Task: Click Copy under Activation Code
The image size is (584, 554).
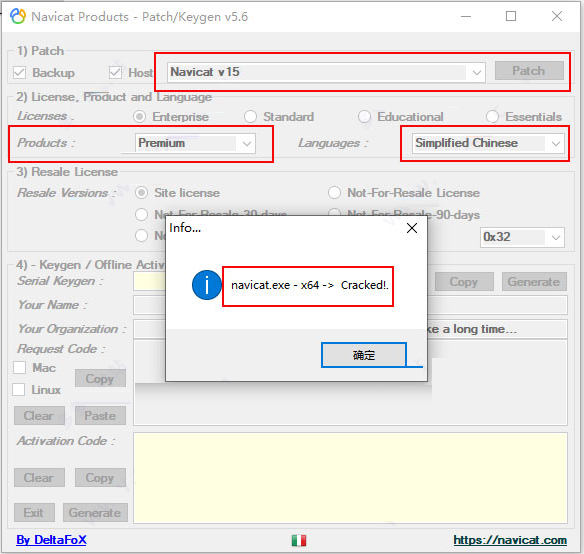Action: [100, 478]
